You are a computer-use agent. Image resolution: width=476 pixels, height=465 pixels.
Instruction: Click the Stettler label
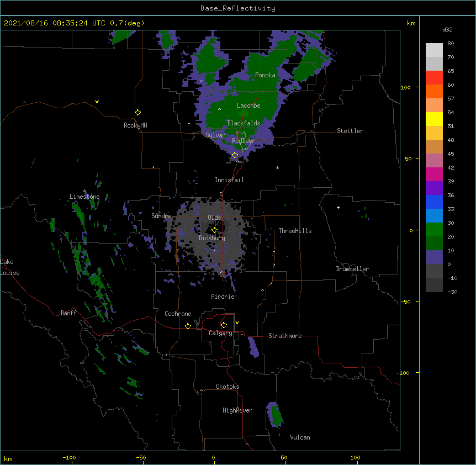(x=350, y=131)
